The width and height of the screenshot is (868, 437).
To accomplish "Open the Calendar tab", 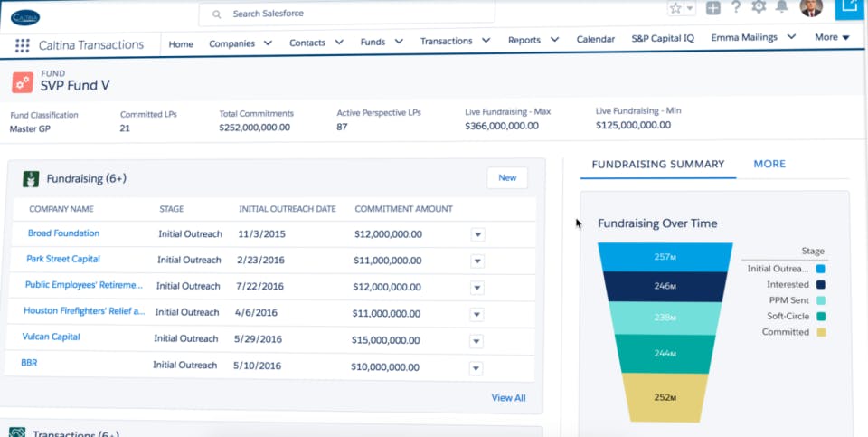I will [596, 39].
